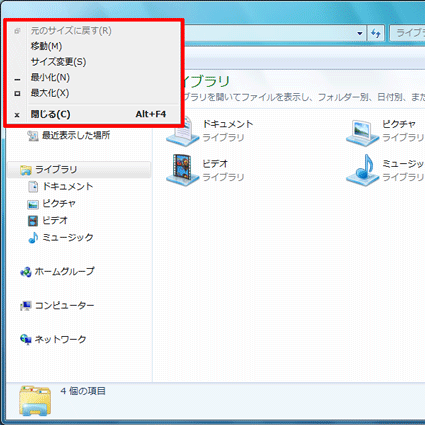Open ホームグループ in navigation pane
Screen dimensions: 425x425
tap(64, 271)
